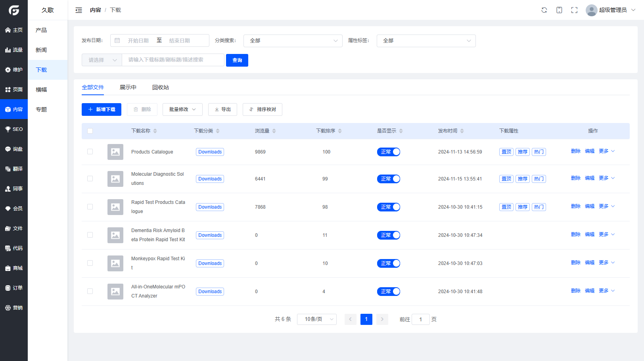
Task: Click the Products Catalogue thumbnail image
Action: pyautogui.click(x=115, y=152)
